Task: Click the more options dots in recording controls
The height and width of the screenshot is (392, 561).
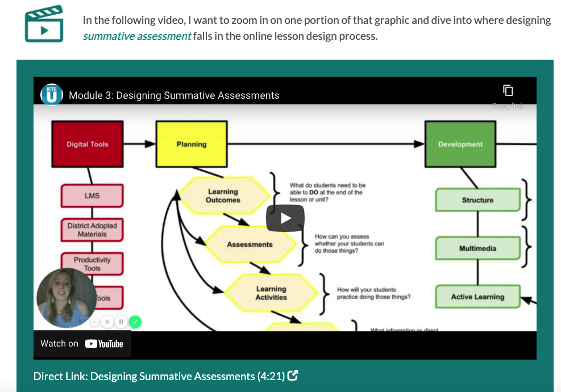Action: (94, 322)
